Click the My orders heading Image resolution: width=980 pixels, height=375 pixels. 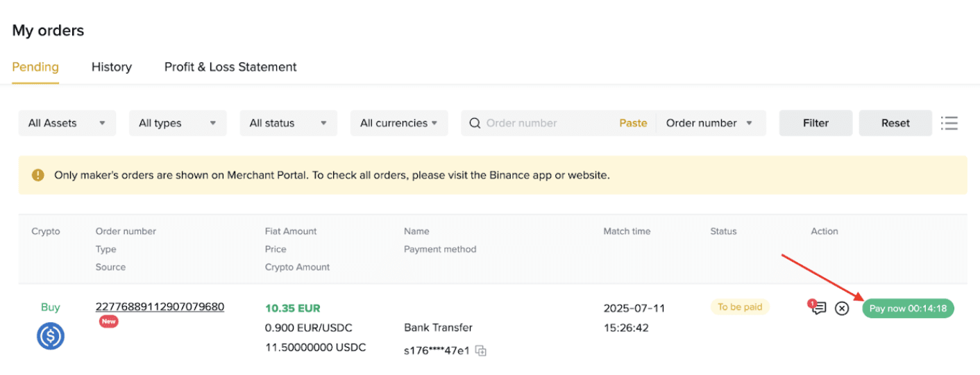(x=48, y=31)
